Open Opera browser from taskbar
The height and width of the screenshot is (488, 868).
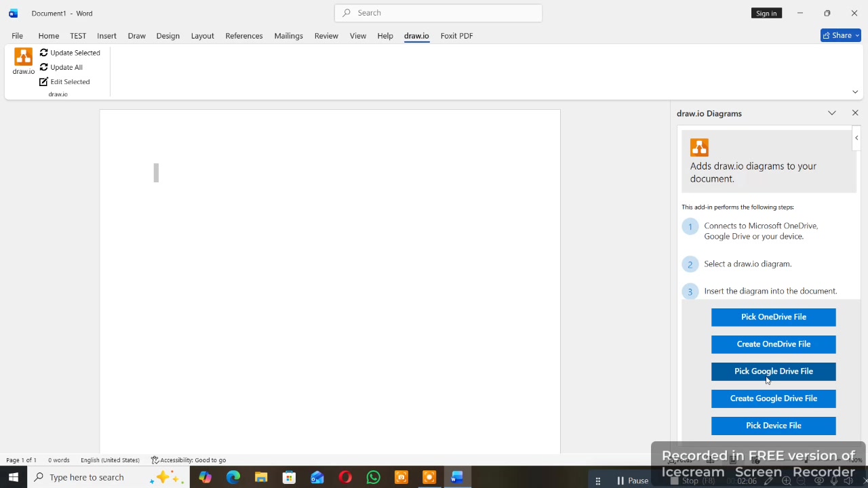345,478
